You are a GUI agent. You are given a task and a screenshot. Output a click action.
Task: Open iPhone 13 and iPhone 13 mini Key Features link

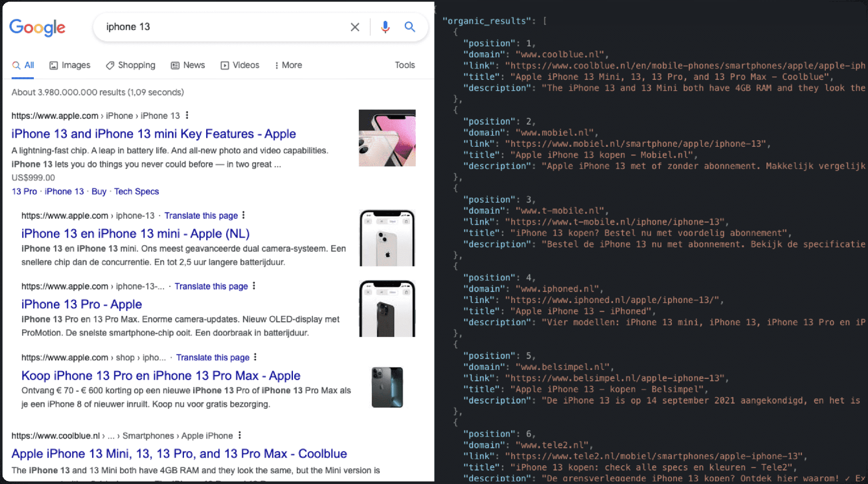[154, 134]
